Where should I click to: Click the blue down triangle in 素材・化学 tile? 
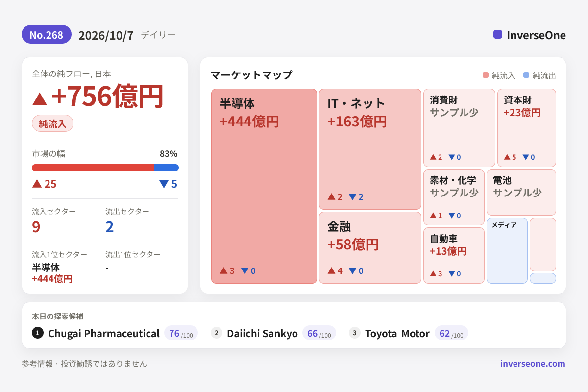[x=452, y=216]
